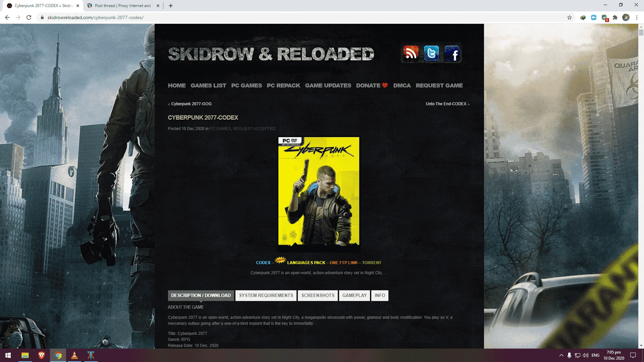Open the shield extension with red badge
Image resolution: width=644 pixels, height=362 pixels.
coord(604,18)
